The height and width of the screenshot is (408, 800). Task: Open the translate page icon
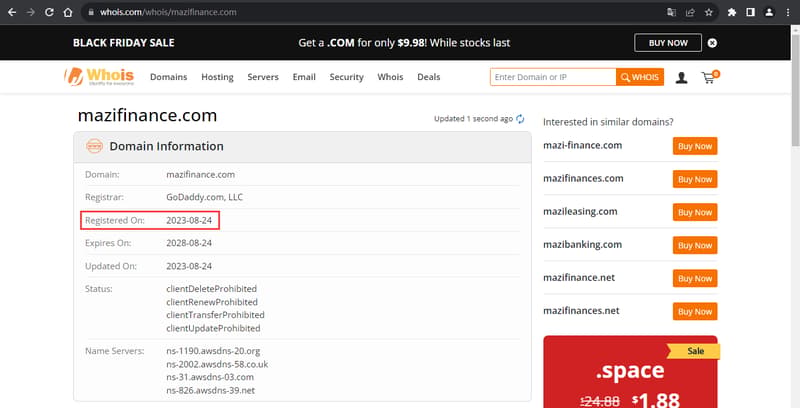pos(671,12)
